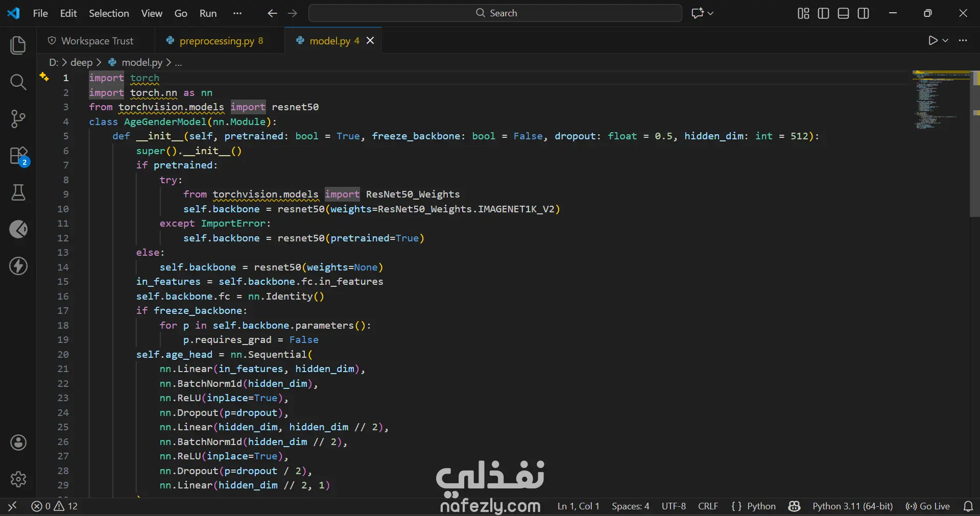The height and width of the screenshot is (516, 980).
Task: Select the D: breadcrumb segment
Action: coord(54,62)
